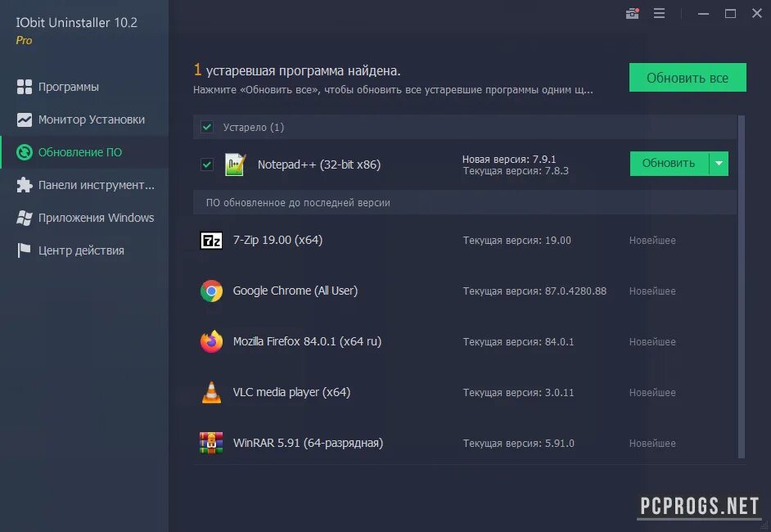
Task: Click Новейшее status for WinRAR
Action: pos(652,443)
